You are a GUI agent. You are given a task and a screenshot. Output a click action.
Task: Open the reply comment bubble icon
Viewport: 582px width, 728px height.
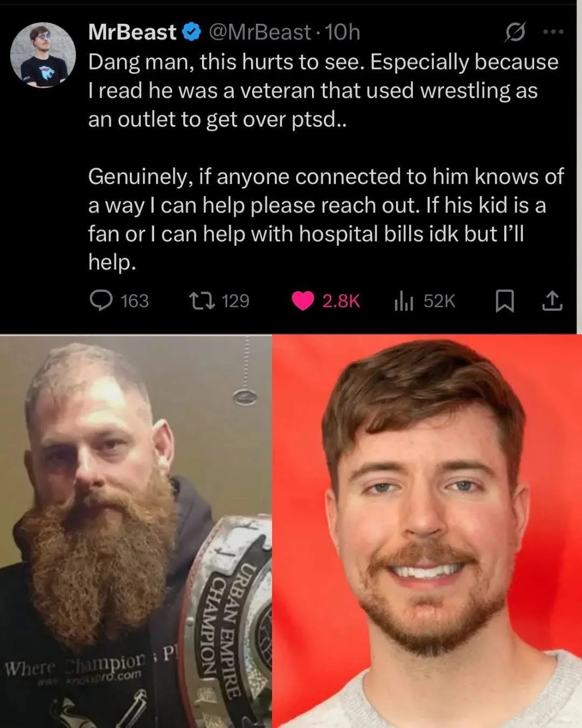[x=101, y=300]
